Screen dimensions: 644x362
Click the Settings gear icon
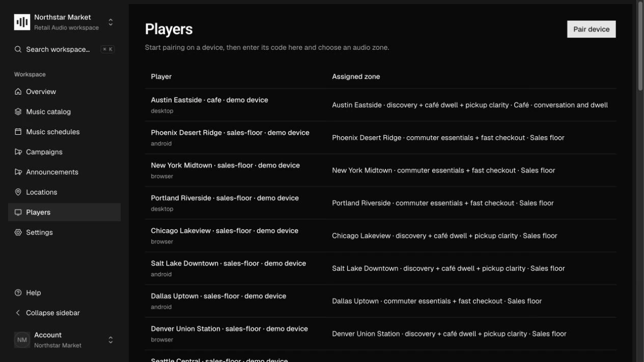pyautogui.click(x=18, y=232)
